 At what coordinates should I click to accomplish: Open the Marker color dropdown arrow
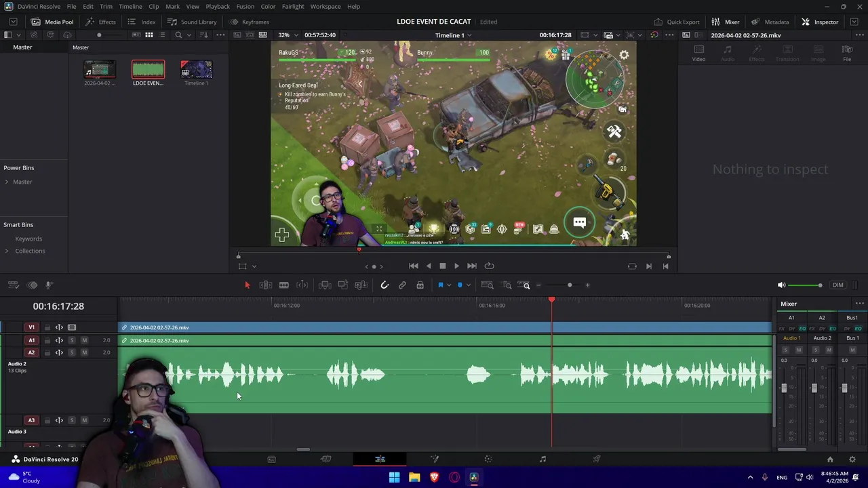click(468, 285)
